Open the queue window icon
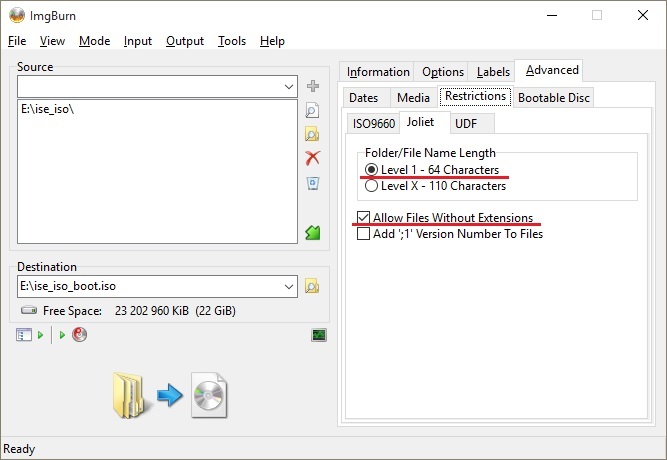Screen dimensions: 667x460 coord(24,335)
